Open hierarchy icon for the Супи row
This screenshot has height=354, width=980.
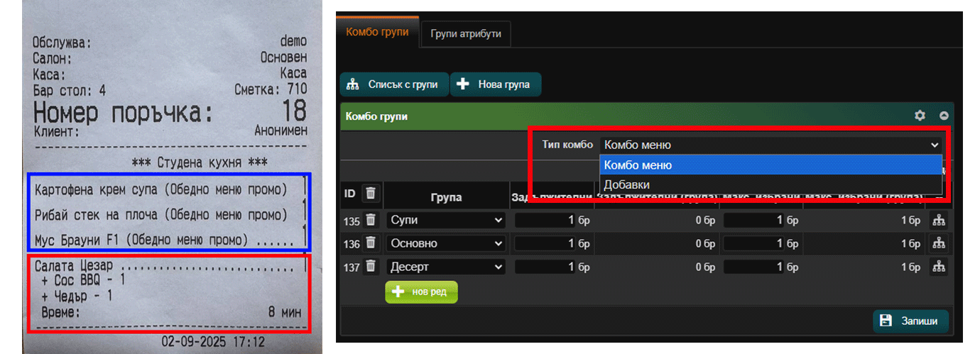pos(939,221)
